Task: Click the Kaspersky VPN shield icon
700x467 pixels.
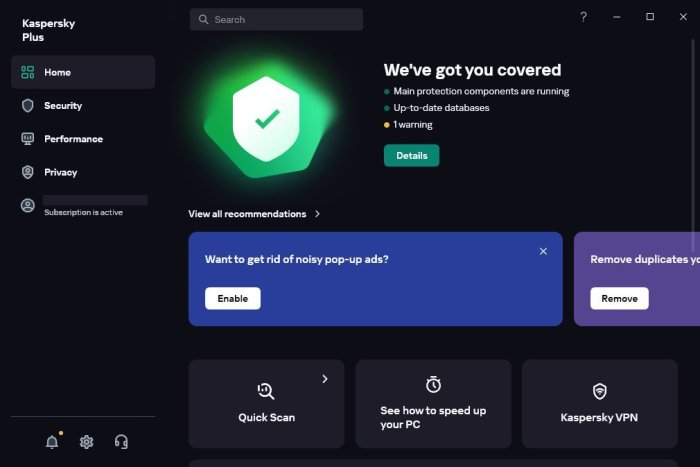Action: pyautogui.click(x=599, y=390)
